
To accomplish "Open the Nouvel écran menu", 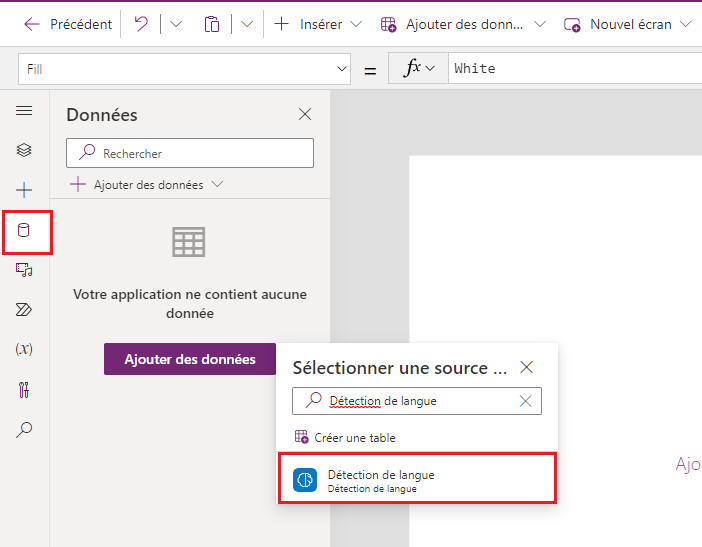I will tap(628, 24).
